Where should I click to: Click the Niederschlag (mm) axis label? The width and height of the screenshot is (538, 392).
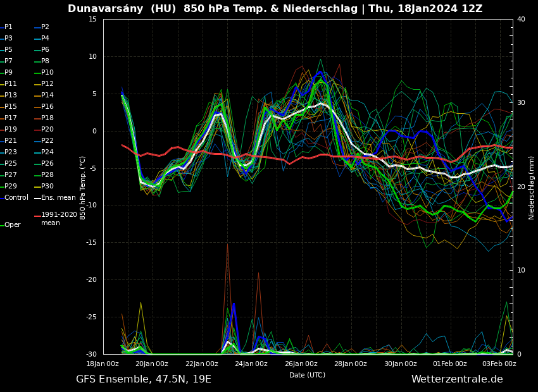click(532, 188)
